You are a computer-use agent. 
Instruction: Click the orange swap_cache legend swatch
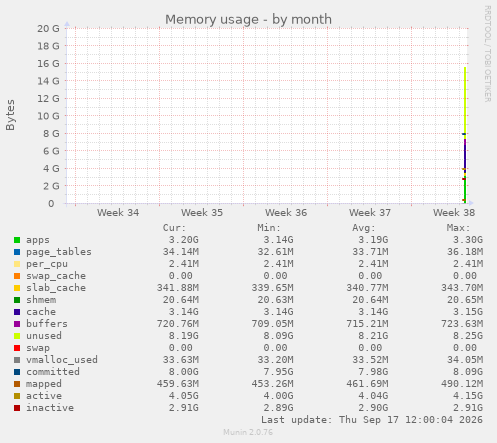(x=17, y=276)
